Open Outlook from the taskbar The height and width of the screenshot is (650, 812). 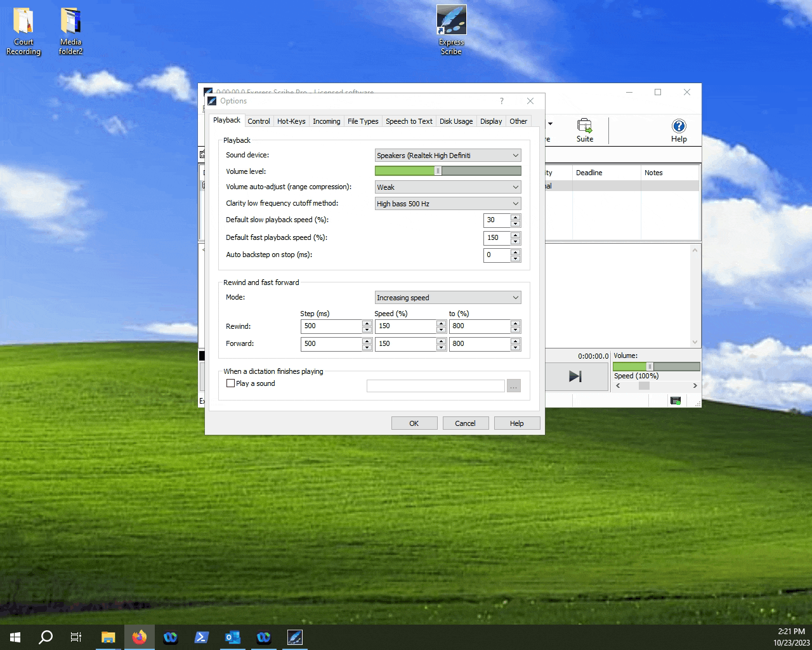click(x=233, y=637)
